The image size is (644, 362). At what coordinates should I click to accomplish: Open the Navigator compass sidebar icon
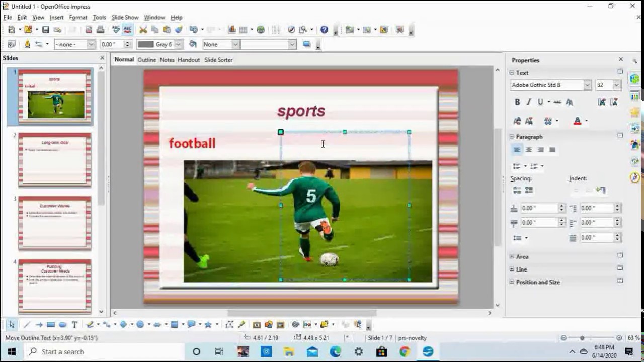(x=635, y=177)
